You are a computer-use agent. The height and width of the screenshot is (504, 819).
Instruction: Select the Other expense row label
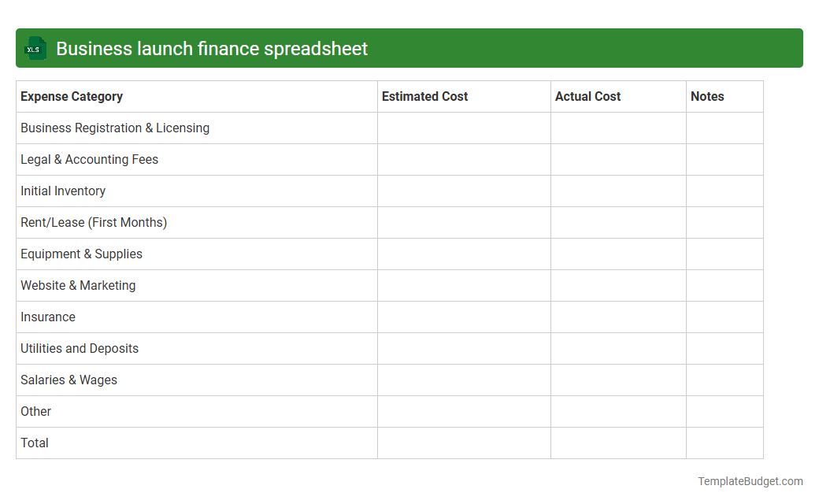[35, 411]
